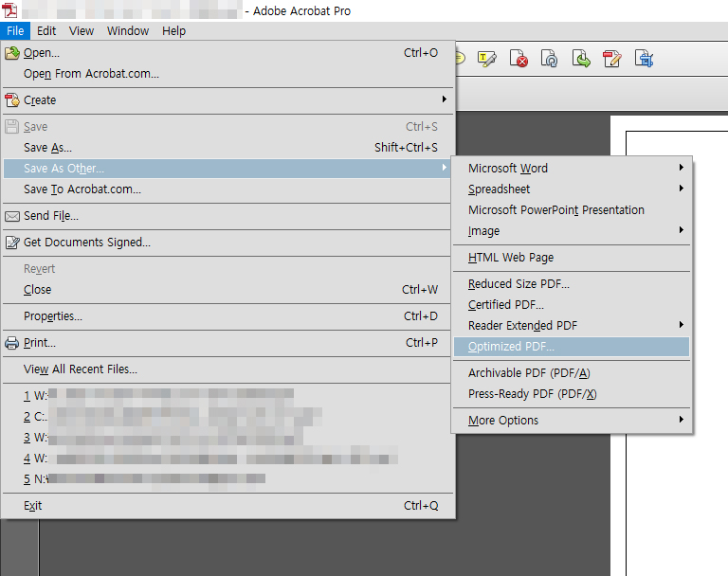
Task: Click the signing icon beside Get Documents Signed
Action: point(12,243)
